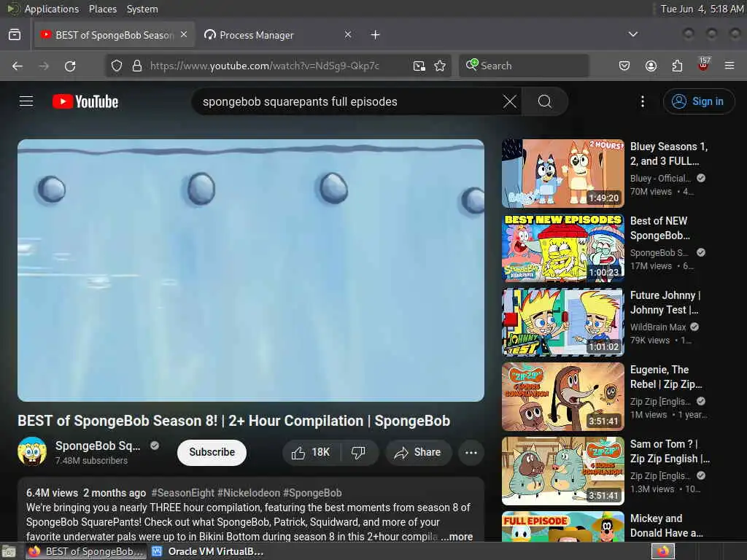Viewport: 747px width, 560px height.
Task: Open picture-in-picture icon in address bar
Action: (419, 66)
